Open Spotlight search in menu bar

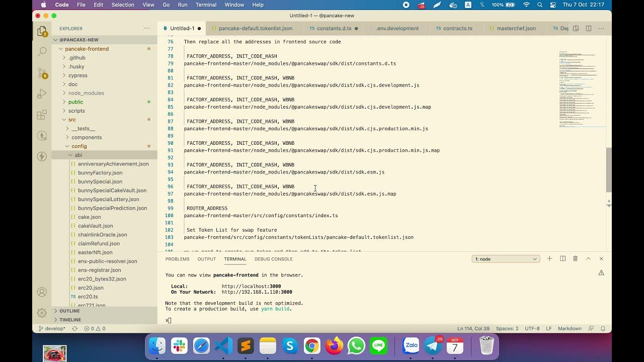pos(540,5)
